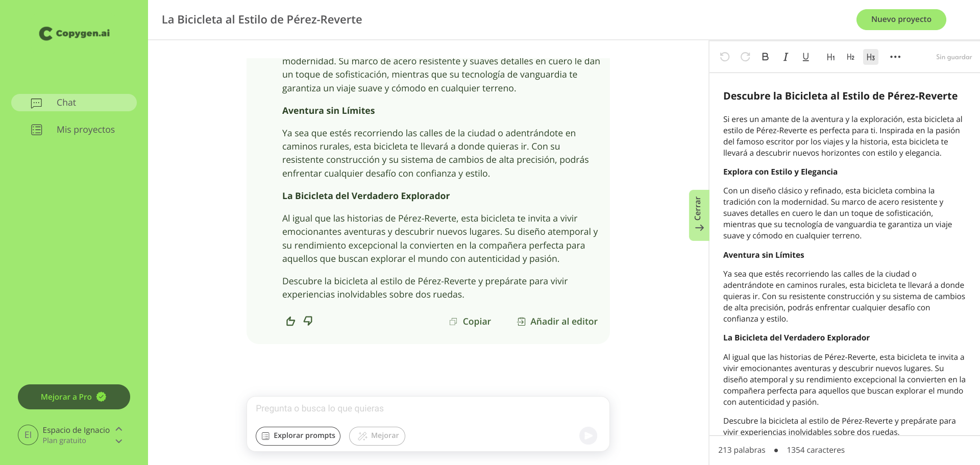This screenshot has width=980, height=465.
Task: Apply bold formatting in the editor toolbar
Action: click(765, 57)
